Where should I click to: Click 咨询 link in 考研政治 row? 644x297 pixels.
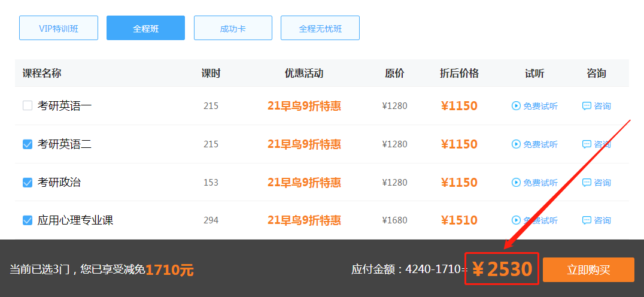tap(603, 183)
